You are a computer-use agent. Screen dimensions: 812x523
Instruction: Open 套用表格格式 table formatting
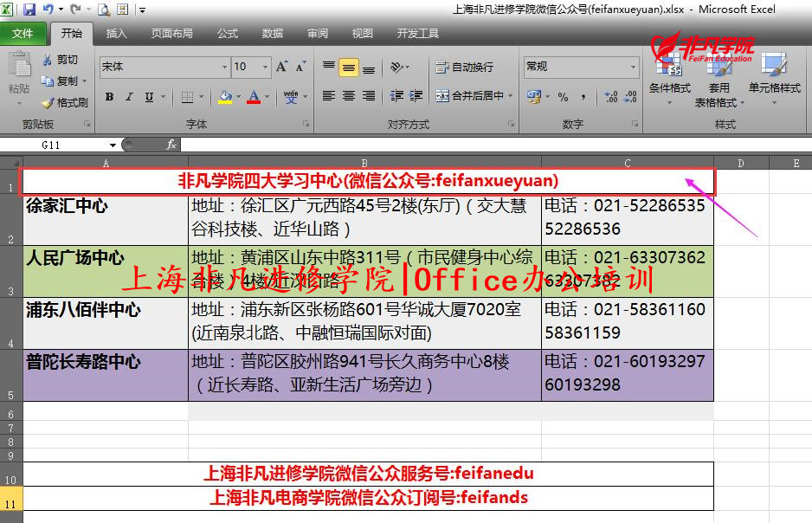719,81
